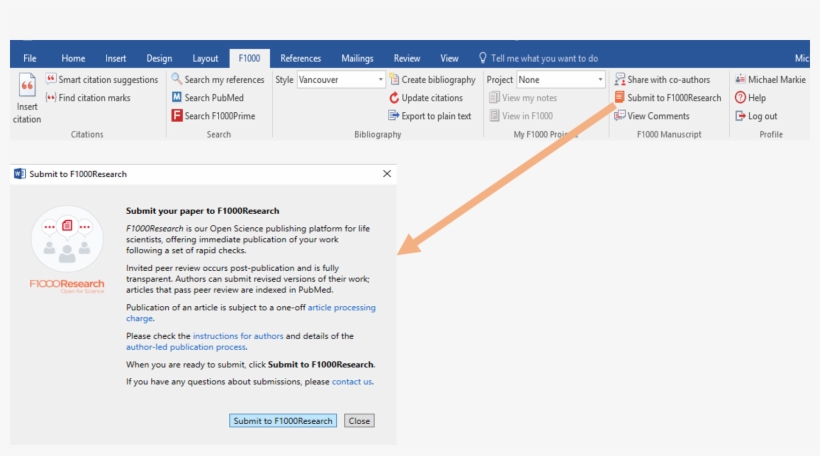Click the Tell me lightbulb icon
820x456 pixels.
482,58
